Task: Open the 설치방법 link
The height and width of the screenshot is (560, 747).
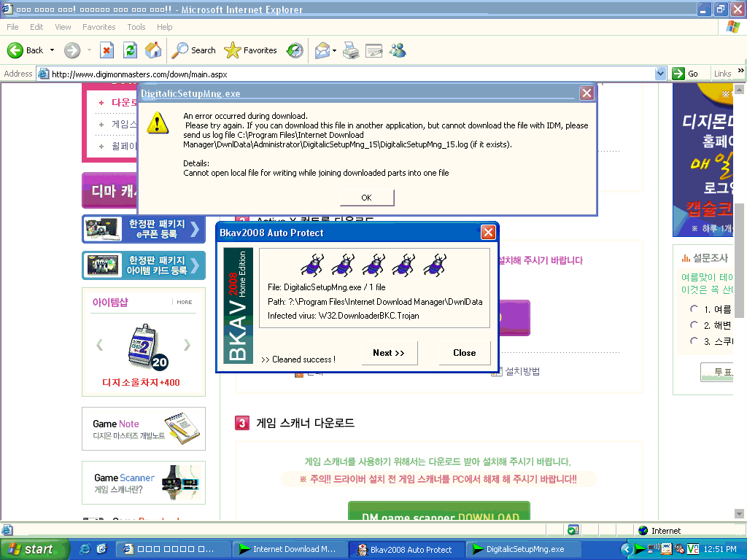Action: coord(522,371)
